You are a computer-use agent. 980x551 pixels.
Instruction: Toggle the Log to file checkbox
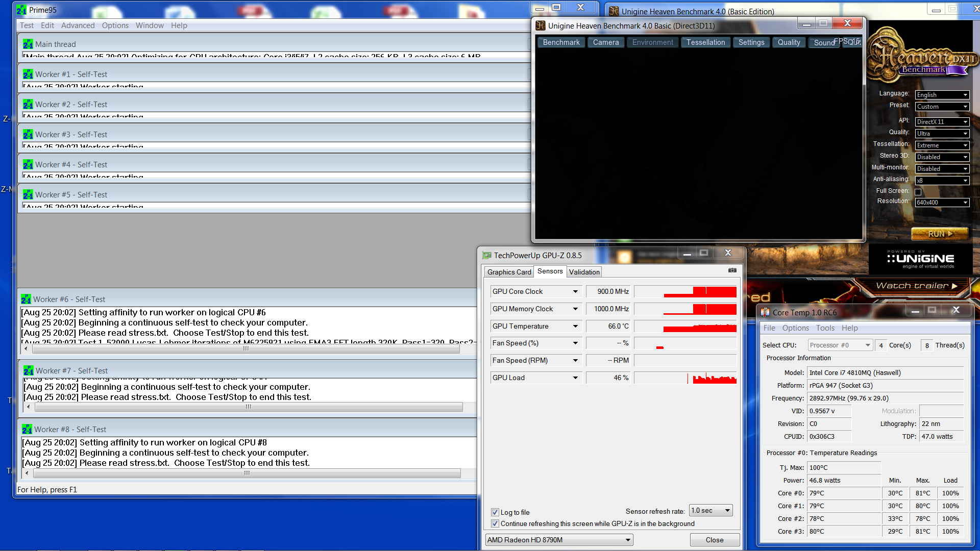click(x=495, y=512)
